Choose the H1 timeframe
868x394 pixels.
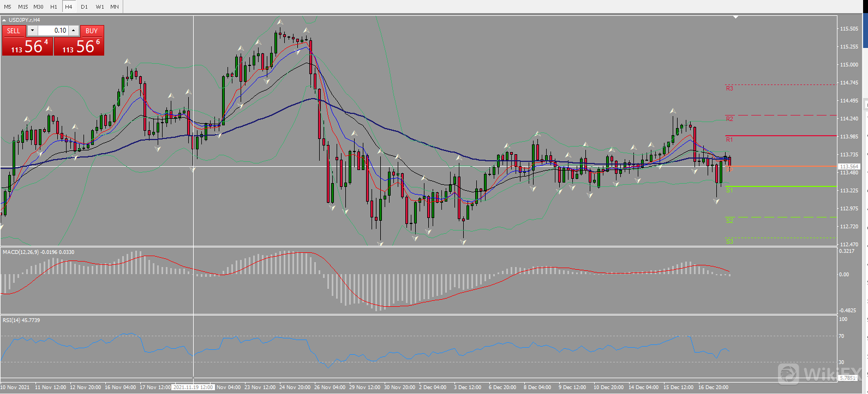53,7
